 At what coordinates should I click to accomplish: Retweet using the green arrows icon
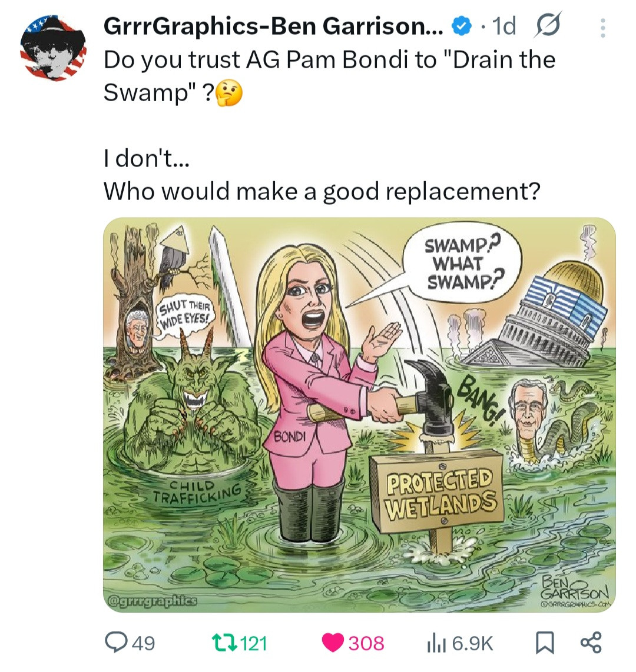[225, 643]
